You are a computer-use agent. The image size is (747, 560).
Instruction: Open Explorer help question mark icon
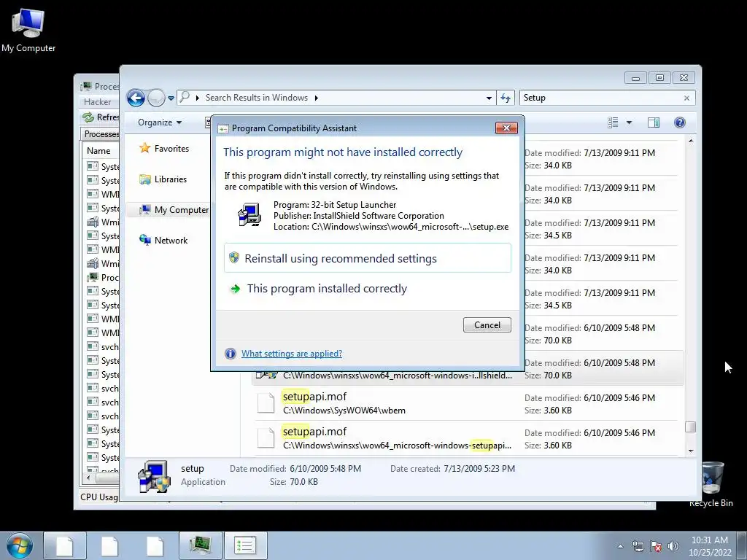(680, 122)
